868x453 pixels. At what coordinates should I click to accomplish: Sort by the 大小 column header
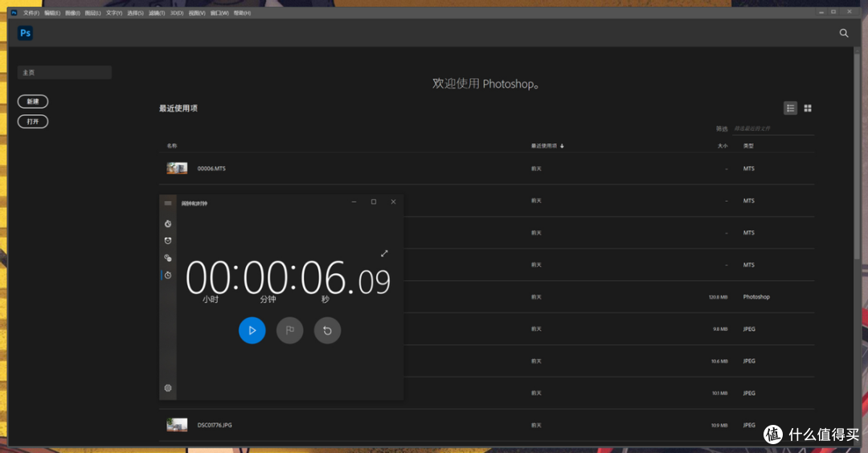pos(723,146)
